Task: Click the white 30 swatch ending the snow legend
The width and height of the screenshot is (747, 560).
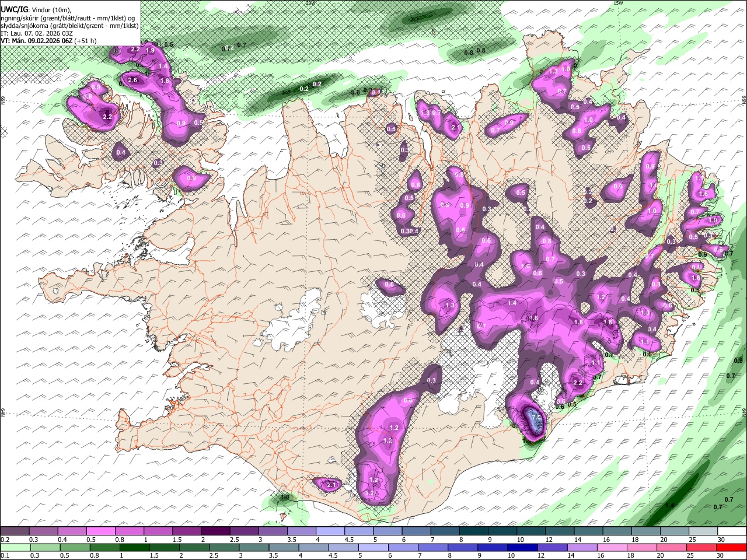Action: pos(732,531)
